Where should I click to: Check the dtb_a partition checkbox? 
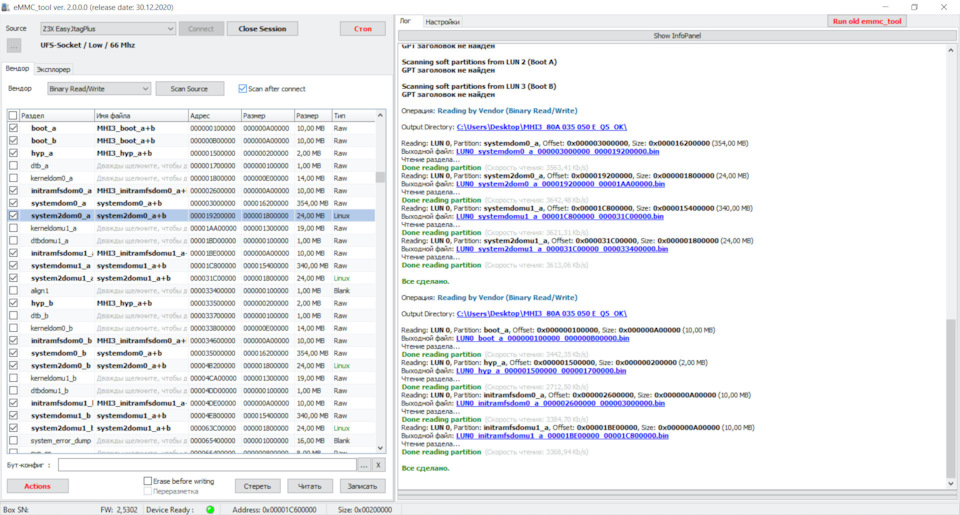tap(13, 165)
